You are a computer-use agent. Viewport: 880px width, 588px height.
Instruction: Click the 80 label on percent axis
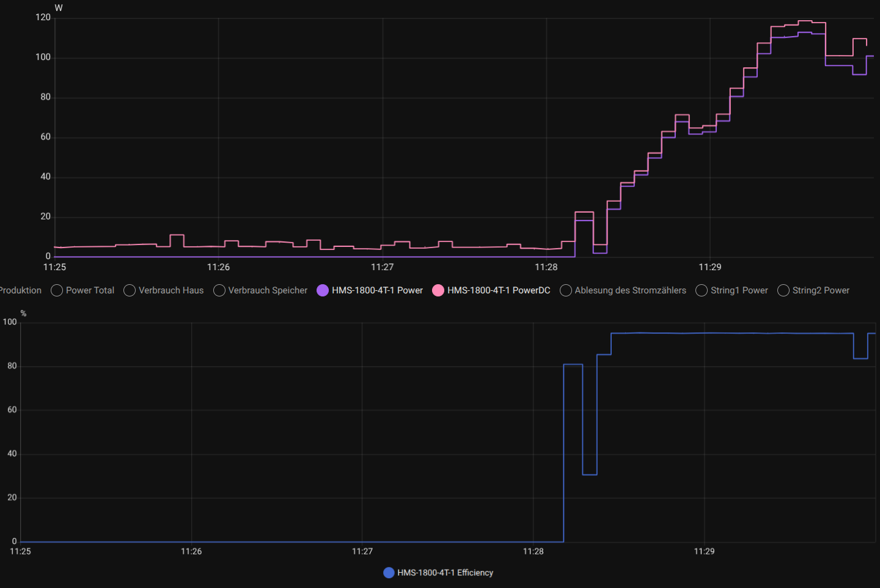[x=12, y=366]
